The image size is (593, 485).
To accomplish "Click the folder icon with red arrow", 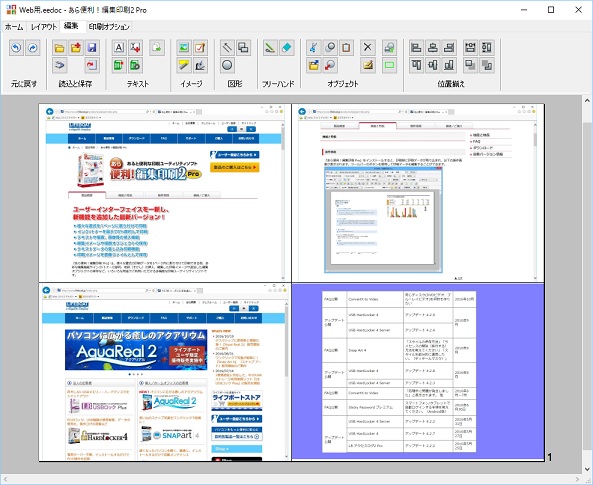I will coord(76,48).
